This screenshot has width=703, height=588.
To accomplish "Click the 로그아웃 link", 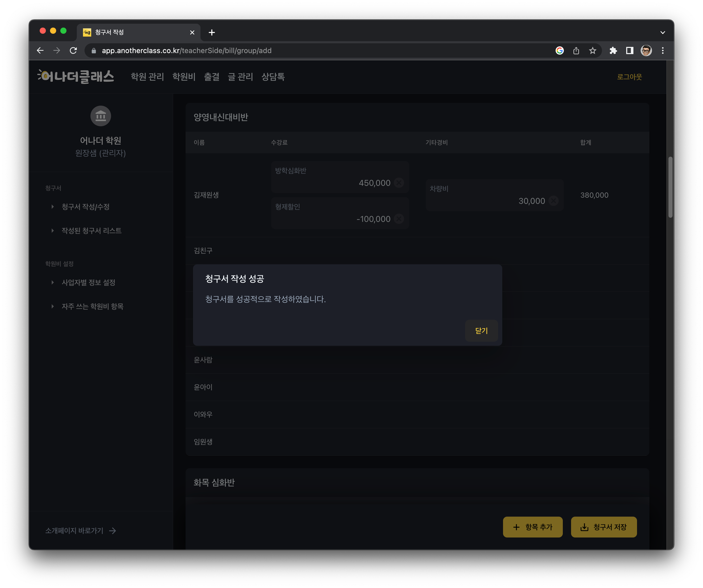I will (x=629, y=77).
